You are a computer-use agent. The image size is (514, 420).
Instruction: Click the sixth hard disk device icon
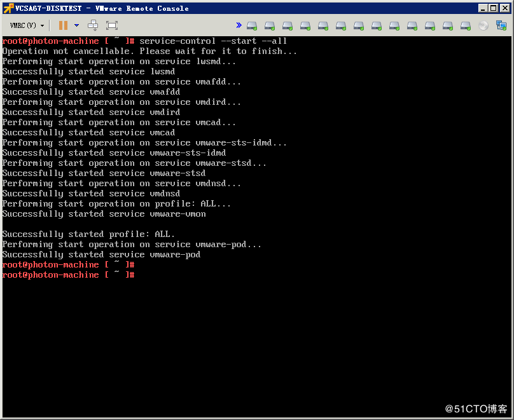pos(341,25)
